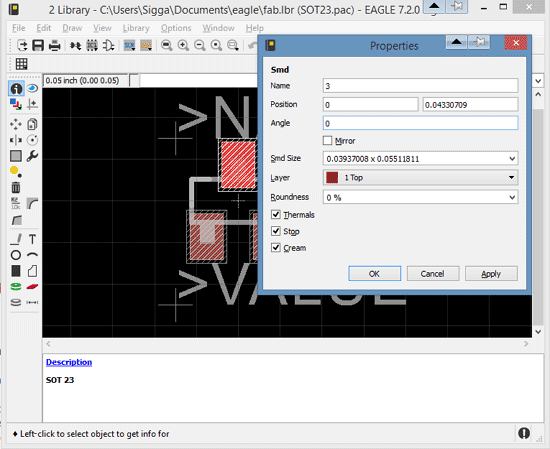
Task: Open the Grid settings icon
Action: point(21,64)
